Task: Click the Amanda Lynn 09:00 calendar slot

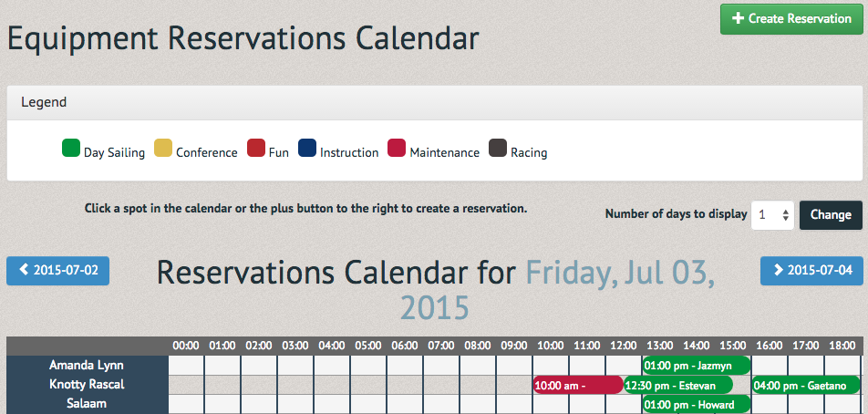Action: pos(514,366)
